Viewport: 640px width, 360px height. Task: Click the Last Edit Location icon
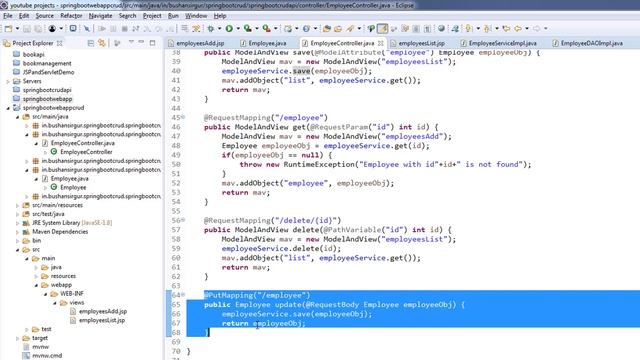tap(506, 29)
